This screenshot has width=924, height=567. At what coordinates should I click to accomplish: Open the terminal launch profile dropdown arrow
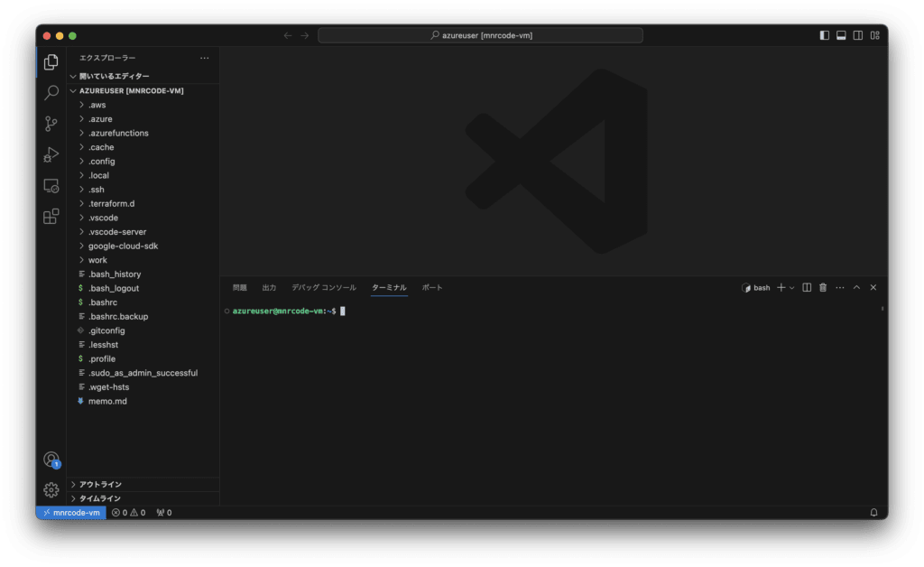point(792,288)
